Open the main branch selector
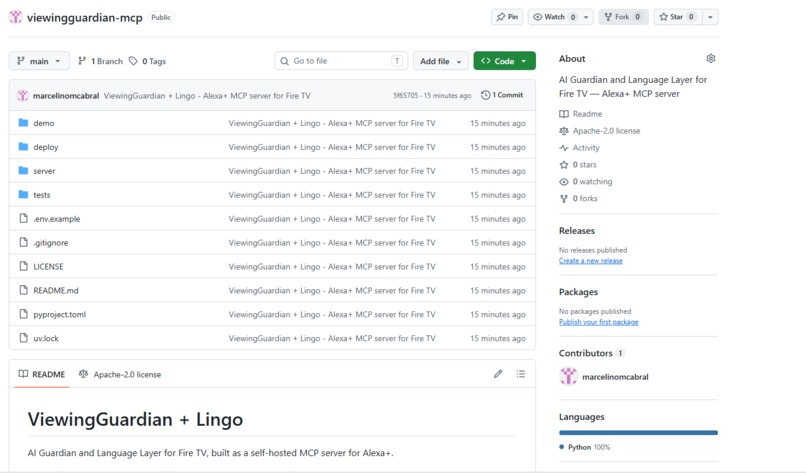 click(x=39, y=61)
